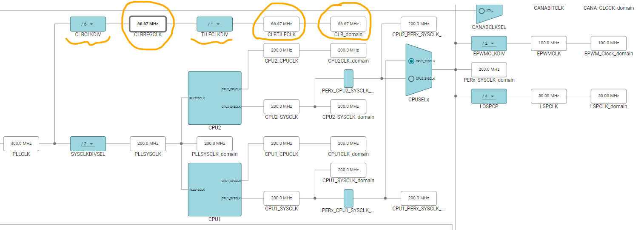Click the PERx_CPU1_SYSCLK gate block
This screenshot has width=644, height=230.
pos(348,198)
